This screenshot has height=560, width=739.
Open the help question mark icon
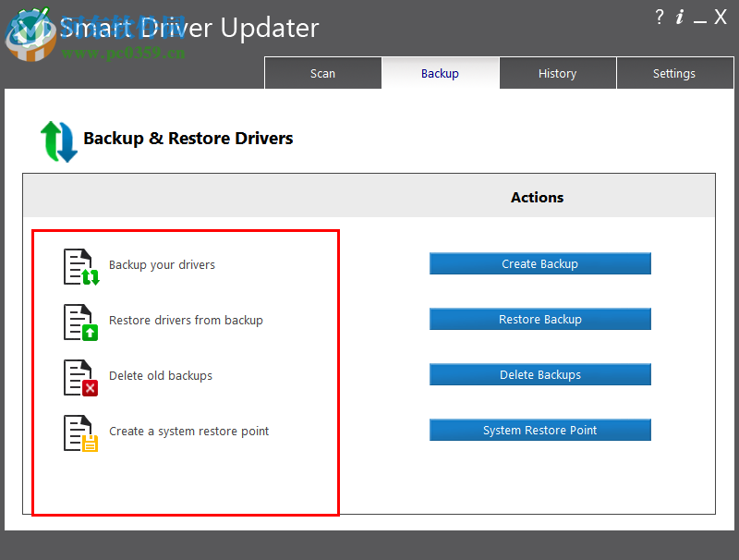pos(660,17)
